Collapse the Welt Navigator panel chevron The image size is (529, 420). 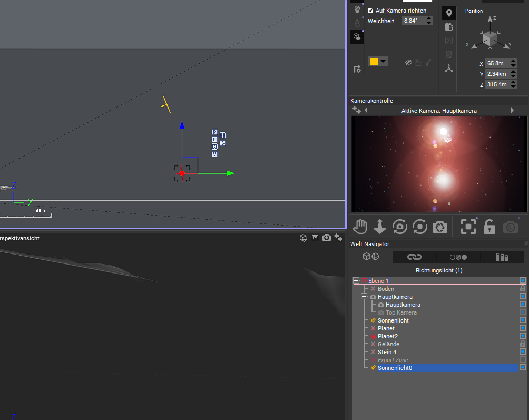pos(526,243)
